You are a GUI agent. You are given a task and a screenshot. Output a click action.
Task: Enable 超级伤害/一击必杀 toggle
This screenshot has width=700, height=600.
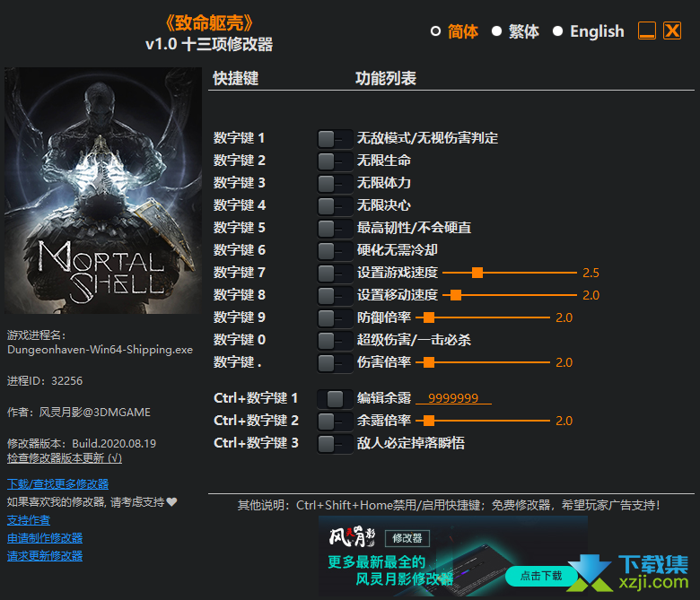pos(335,341)
